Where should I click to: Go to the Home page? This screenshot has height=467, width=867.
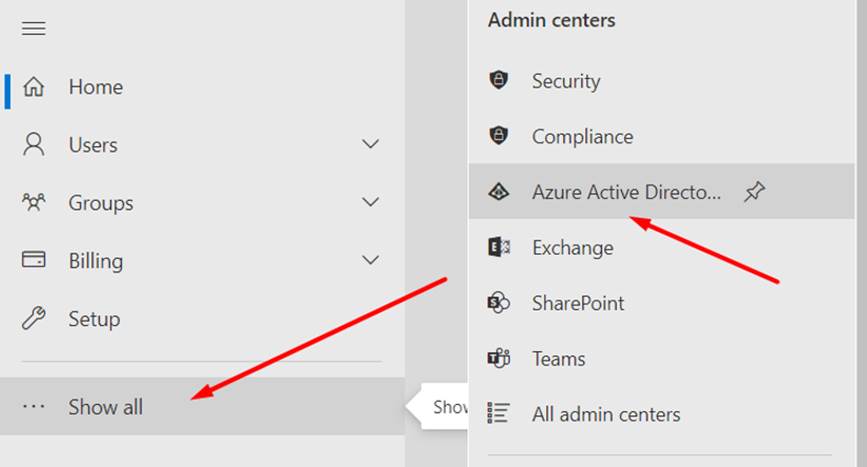tap(96, 88)
